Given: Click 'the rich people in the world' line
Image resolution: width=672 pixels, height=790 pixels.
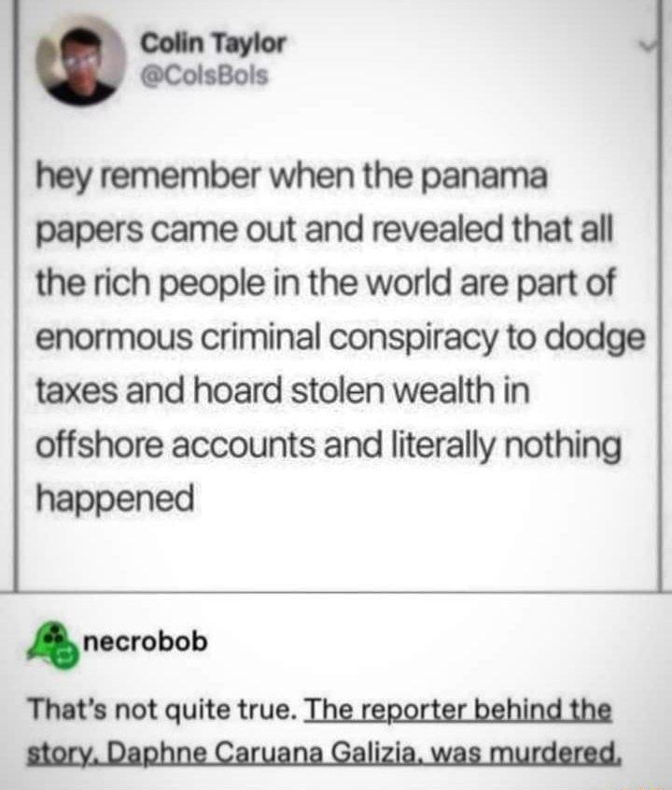Looking at the screenshot, I should 325,283.
